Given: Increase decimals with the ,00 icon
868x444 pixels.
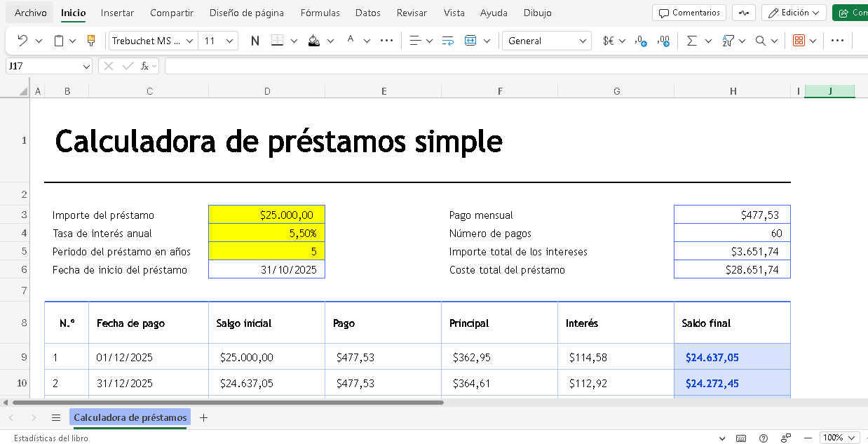Looking at the screenshot, I should [663, 41].
